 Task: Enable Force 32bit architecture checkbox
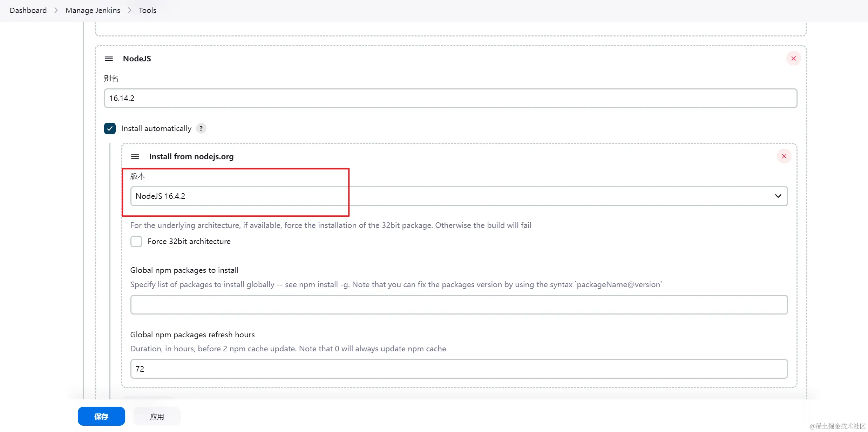point(136,241)
